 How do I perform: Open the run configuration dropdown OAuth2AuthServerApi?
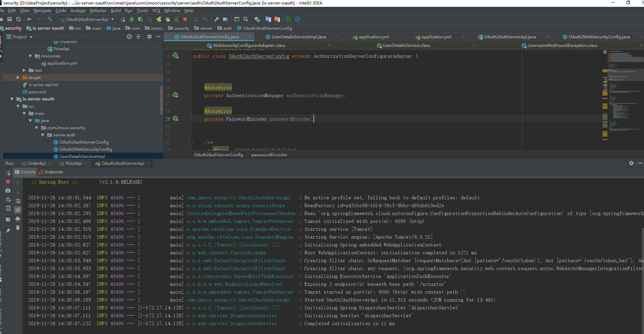click(x=87, y=19)
